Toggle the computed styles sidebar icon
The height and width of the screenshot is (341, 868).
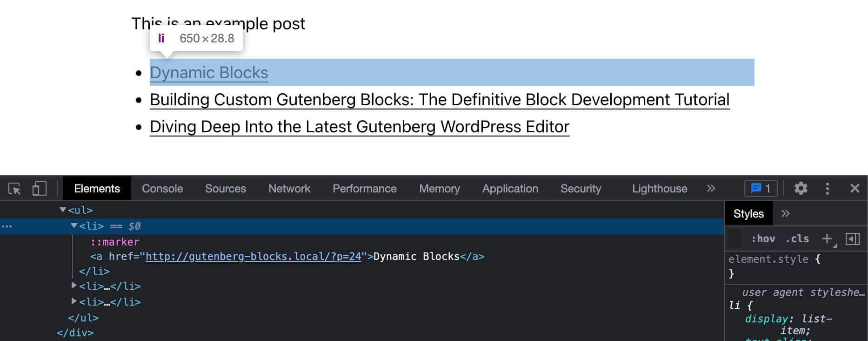click(852, 239)
